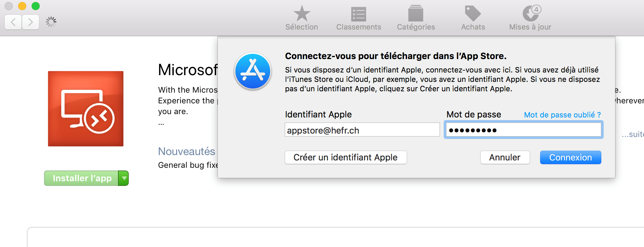This screenshot has width=644, height=247.
Task: Click the App Store logo in dialog
Action: [253, 71]
